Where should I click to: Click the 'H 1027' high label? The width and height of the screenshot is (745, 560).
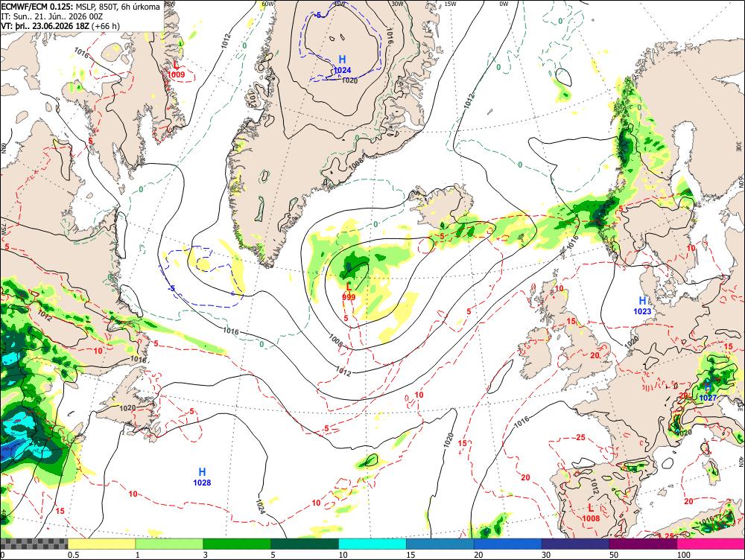tap(708, 392)
